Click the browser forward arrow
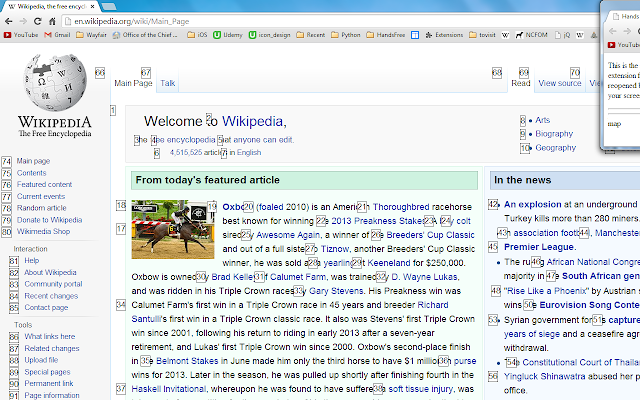Image resolution: width=640 pixels, height=400 pixels. [23, 21]
